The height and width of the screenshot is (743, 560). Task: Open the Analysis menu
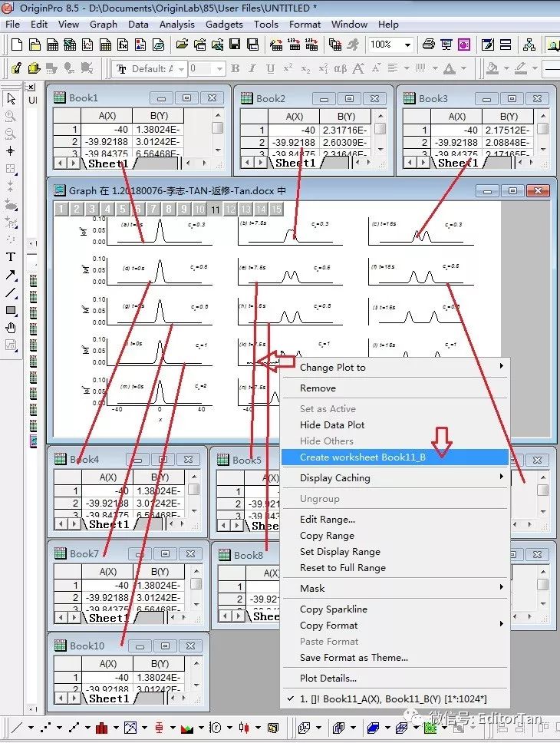(x=176, y=24)
